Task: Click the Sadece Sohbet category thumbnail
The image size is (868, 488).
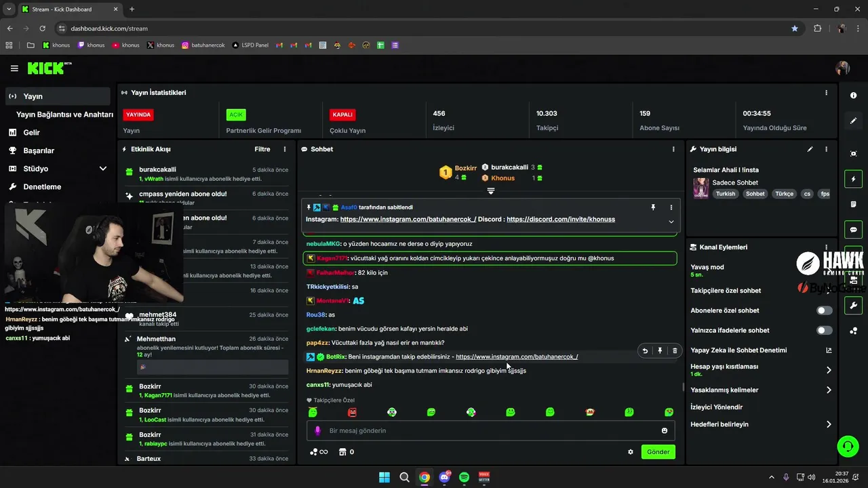Action: (x=701, y=188)
